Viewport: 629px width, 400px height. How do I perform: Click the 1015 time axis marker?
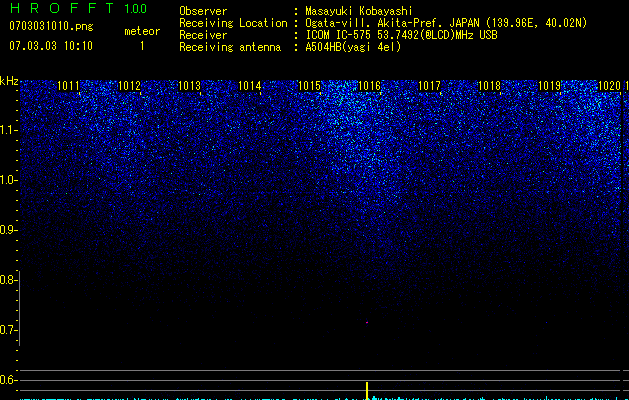(309, 86)
